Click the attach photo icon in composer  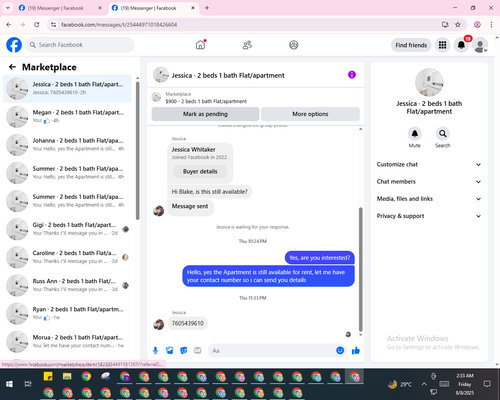(170, 350)
